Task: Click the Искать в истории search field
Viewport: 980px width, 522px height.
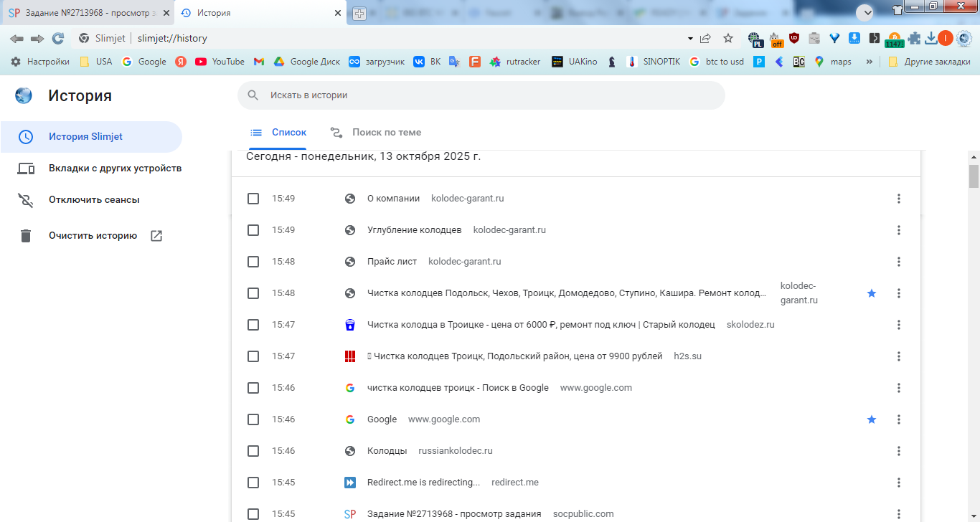Action: point(481,95)
